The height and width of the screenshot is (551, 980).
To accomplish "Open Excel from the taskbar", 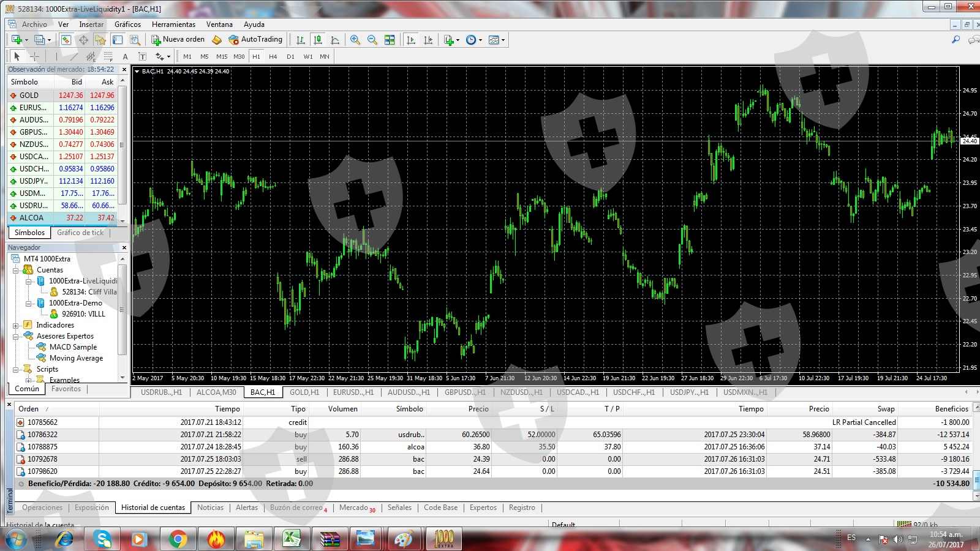I will point(292,539).
